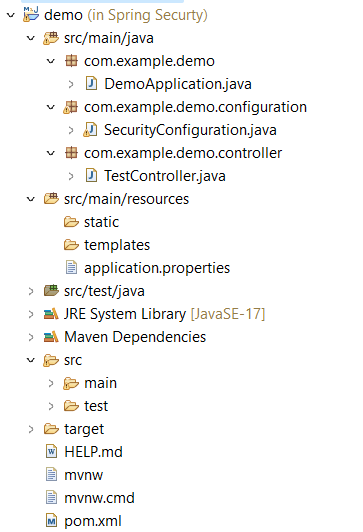Collapse the com.example.demo.configuration package
The height and width of the screenshot is (532, 363).
(51, 107)
